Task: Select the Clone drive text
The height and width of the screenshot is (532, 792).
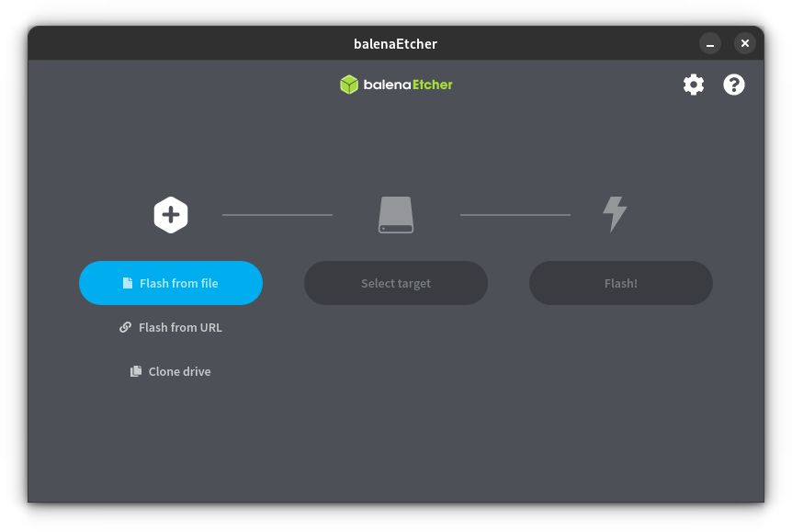Action: coord(179,372)
